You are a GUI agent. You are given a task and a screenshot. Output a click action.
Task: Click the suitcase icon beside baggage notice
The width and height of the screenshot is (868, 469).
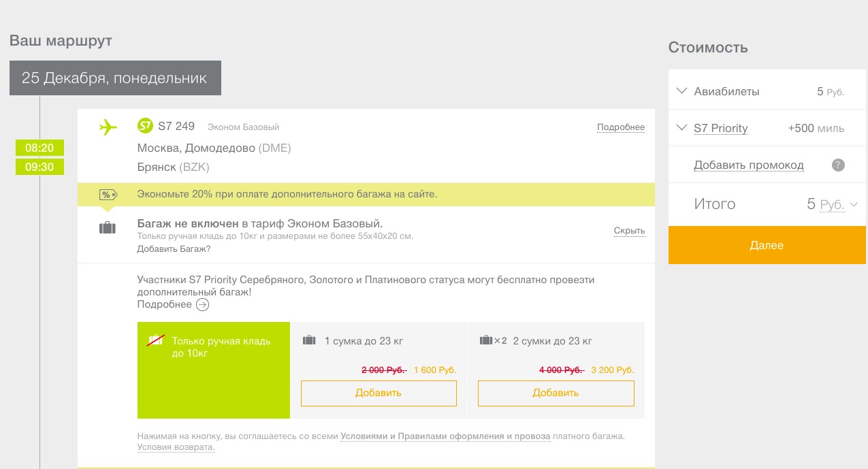(108, 228)
